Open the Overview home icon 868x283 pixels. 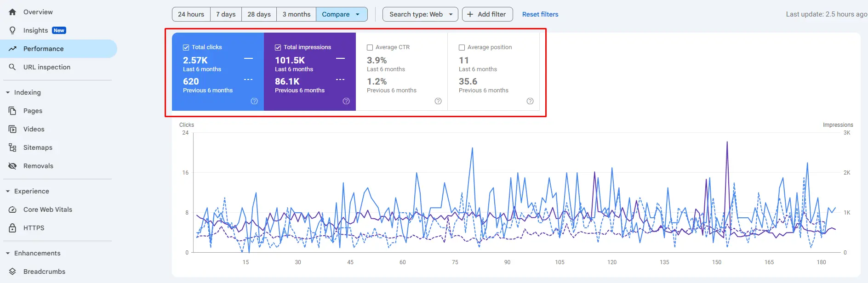point(12,12)
